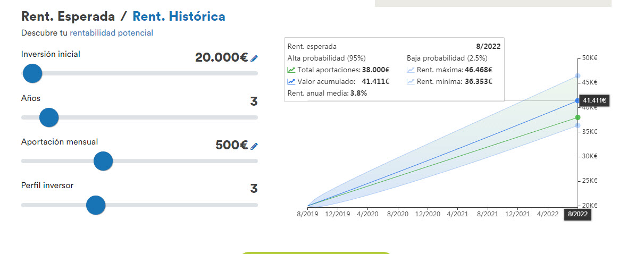Click the Inversión inicial slider handle
The height and width of the screenshot is (254, 644).
click(x=32, y=73)
